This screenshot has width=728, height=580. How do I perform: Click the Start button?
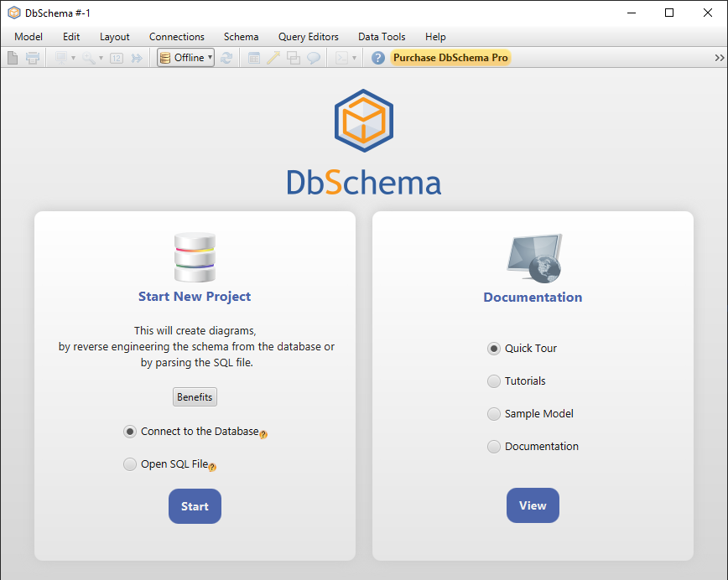click(x=195, y=506)
